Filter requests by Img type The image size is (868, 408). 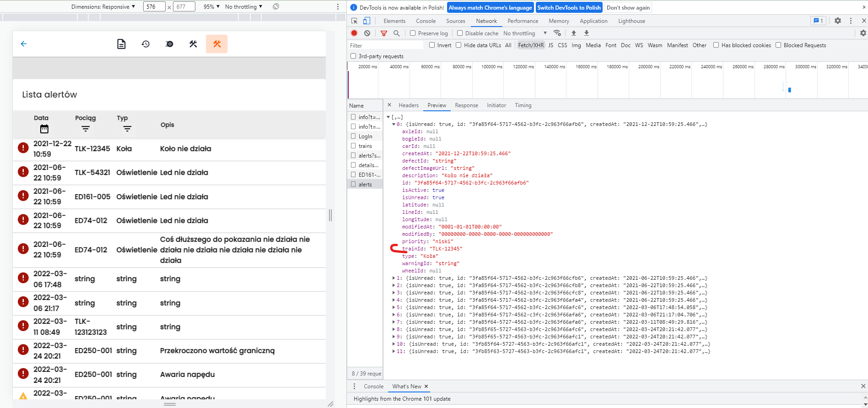[x=576, y=45]
